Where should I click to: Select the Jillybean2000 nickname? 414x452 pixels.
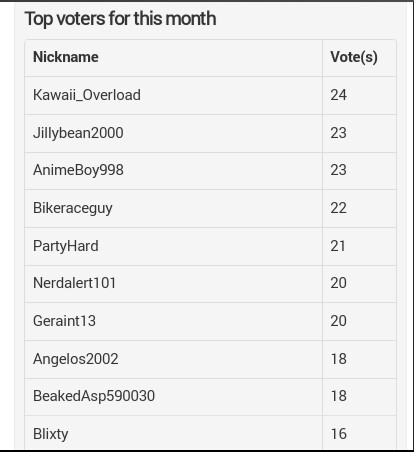point(78,133)
